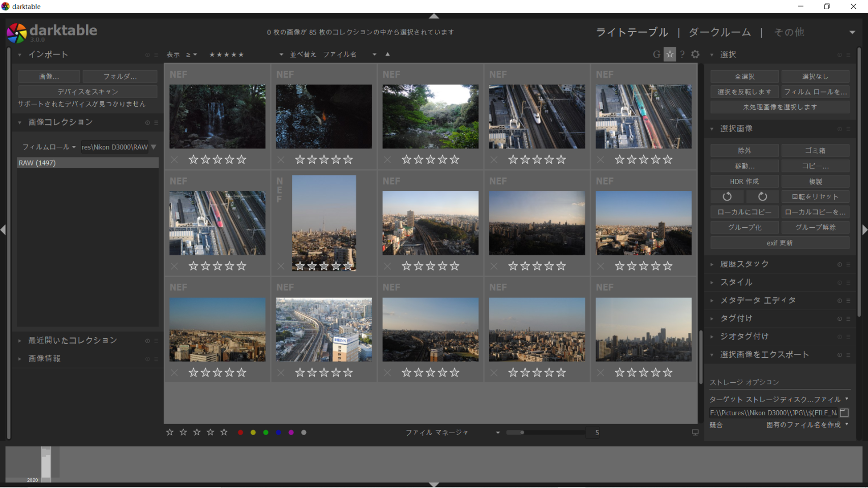The image size is (868, 488).
Task: Click the red color label swatch
Action: click(x=241, y=433)
